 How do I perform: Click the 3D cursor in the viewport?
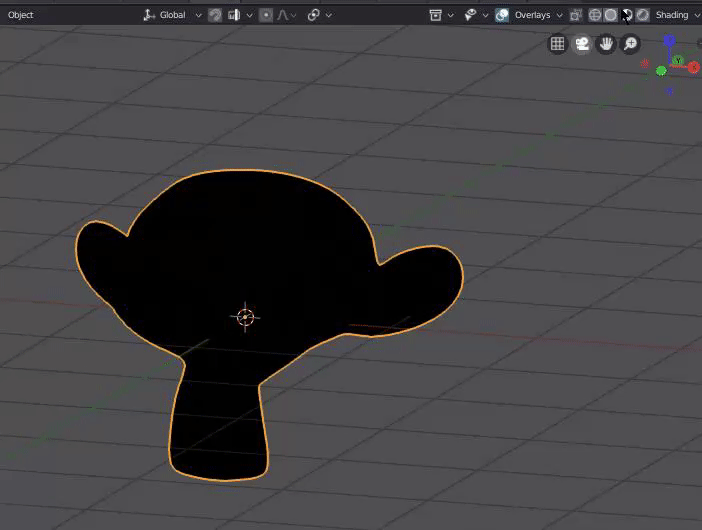coord(245,317)
